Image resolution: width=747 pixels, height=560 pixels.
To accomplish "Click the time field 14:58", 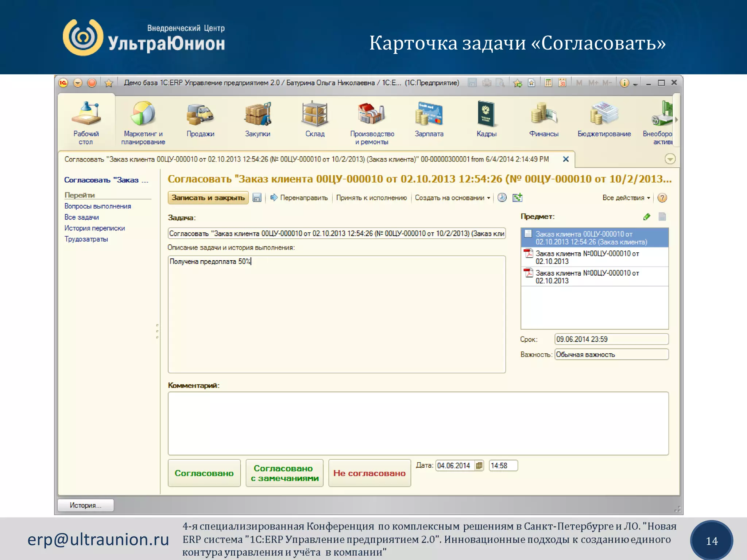I will click(x=503, y=466).
